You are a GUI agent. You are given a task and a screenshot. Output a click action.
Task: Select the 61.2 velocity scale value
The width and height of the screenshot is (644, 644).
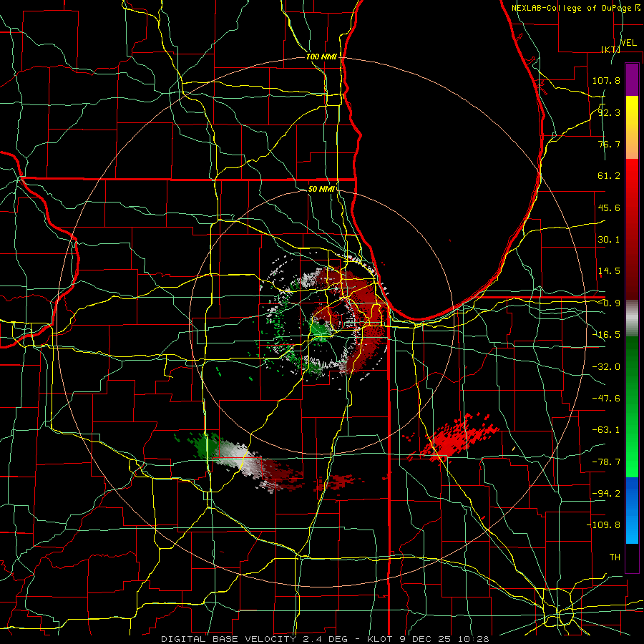point(609,176)
